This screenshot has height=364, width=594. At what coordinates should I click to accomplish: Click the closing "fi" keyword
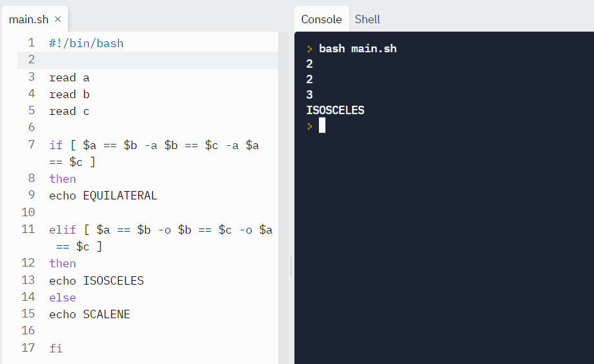point(56,349)
